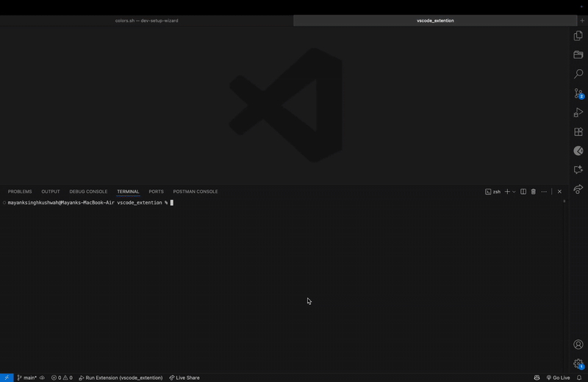The image size is (588, 382).
Task: Close the terminal panel with X
Action: point(559,192)
